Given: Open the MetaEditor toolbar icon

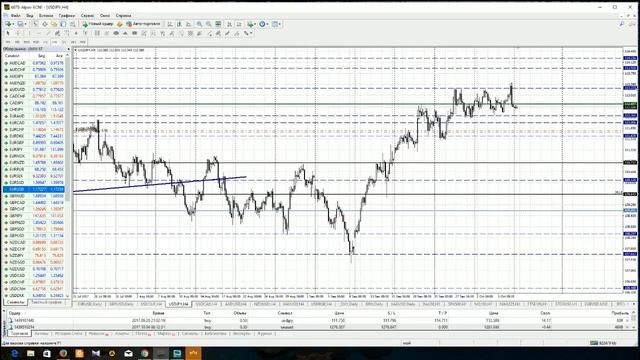Looking at the screenshot, I should click(120, 24).
